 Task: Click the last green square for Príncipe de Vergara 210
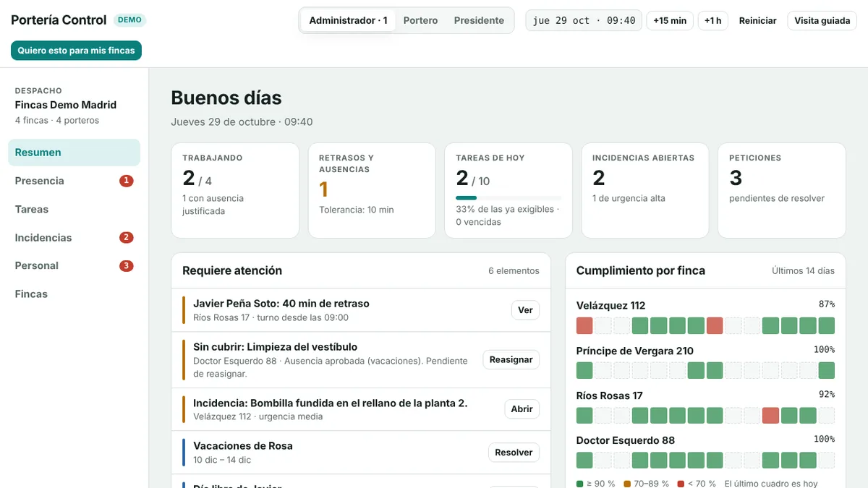tap(827, 370)
